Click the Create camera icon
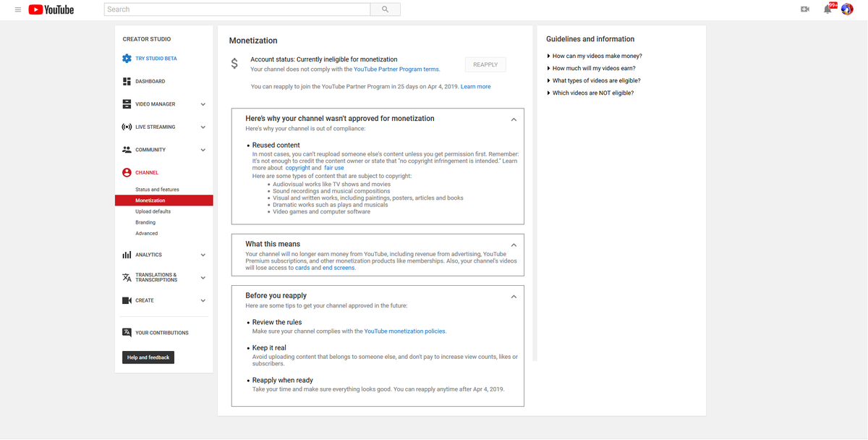Screen dimensions: 868x440 (127, 300)
